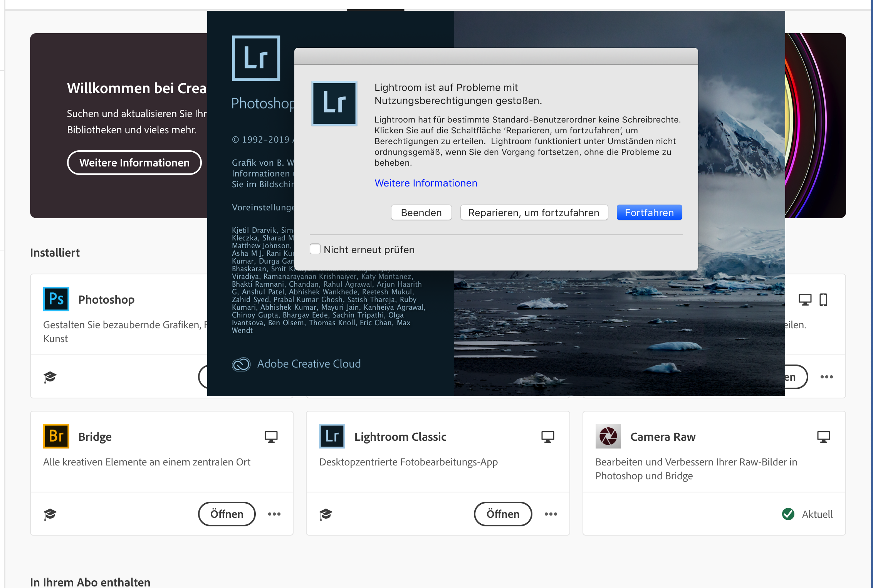This screenshot has width=873, height=588.
Task: Click the Beenden button in dialog
Action: [x=421, y=213]
